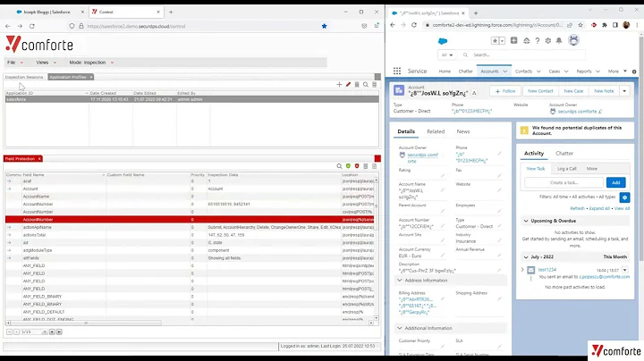This screenshot has width=644, height=361.
Task: Reload the Control page in left browser
Action: pyautogui.click(x=32, y=26)
